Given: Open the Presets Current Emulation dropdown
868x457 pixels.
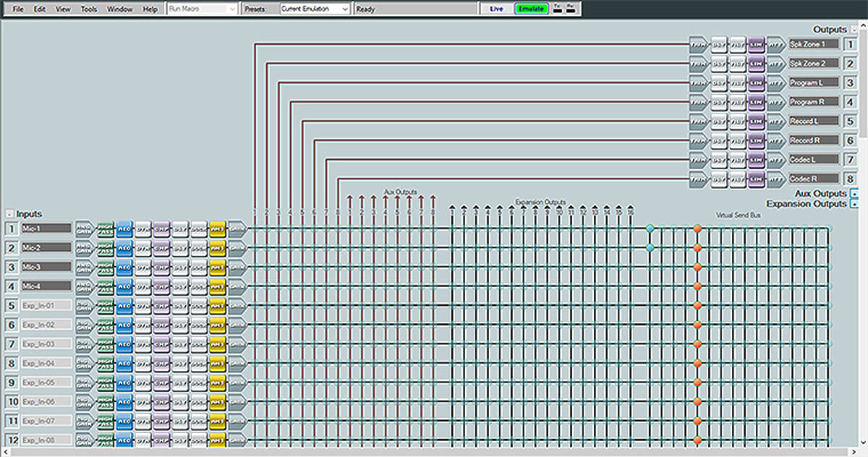Looking at the screenshot, I should 315,9.
